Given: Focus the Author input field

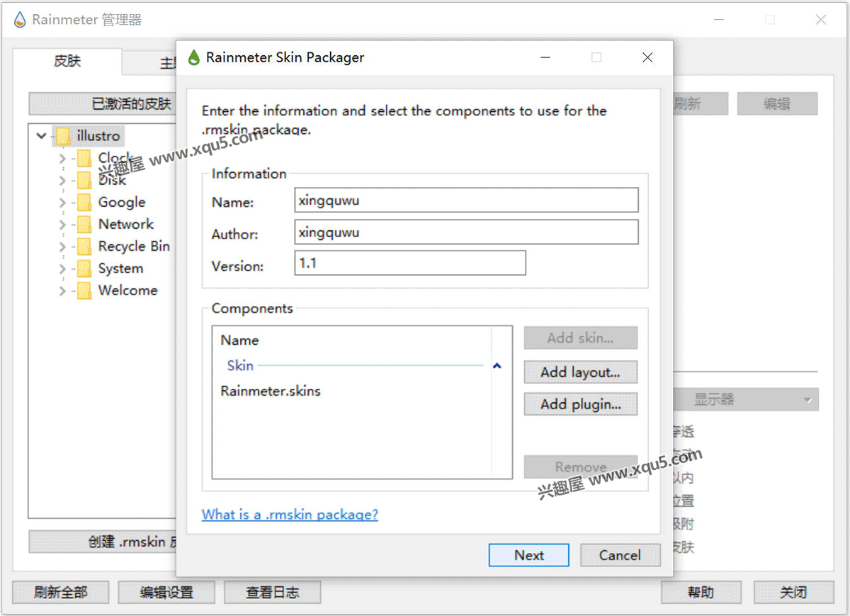Looking at the screenshot, I should click(467, 232).
